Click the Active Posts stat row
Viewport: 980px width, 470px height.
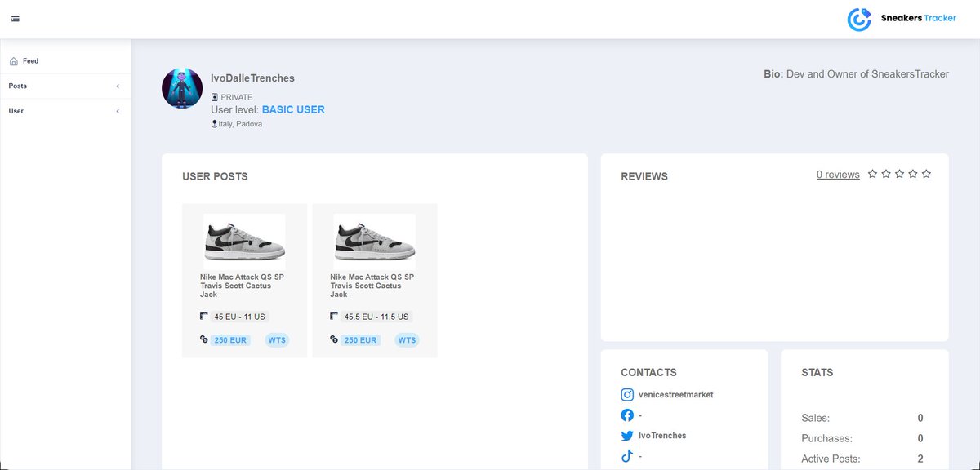point(862,459)
